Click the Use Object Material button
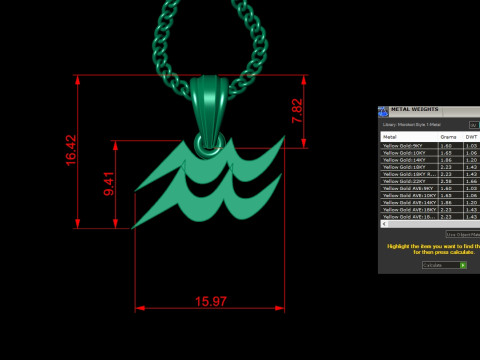This screenshot has width=480, height=360. (x=463, y=235)
